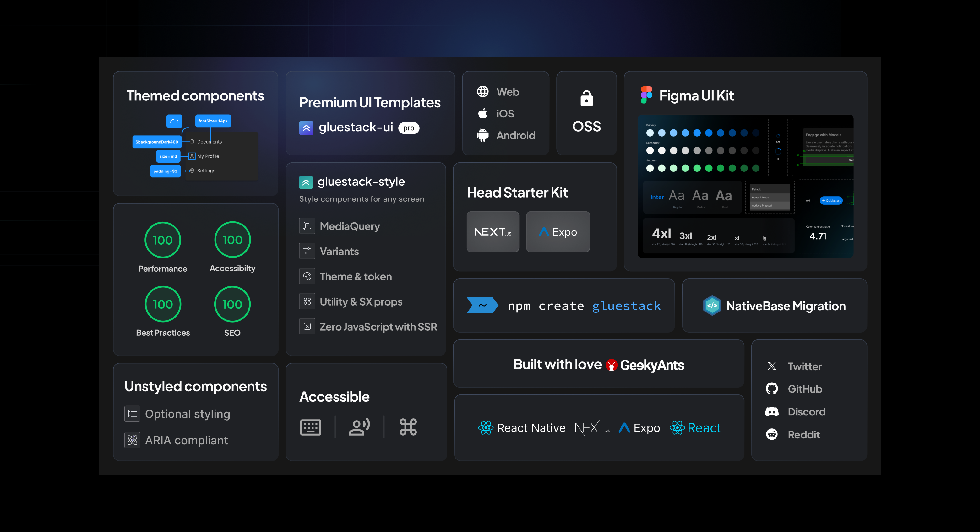Image resolution: width=980 pixels, height=532 pixels.
Task: Click the Android robot icon
Action: click(483, 135)
